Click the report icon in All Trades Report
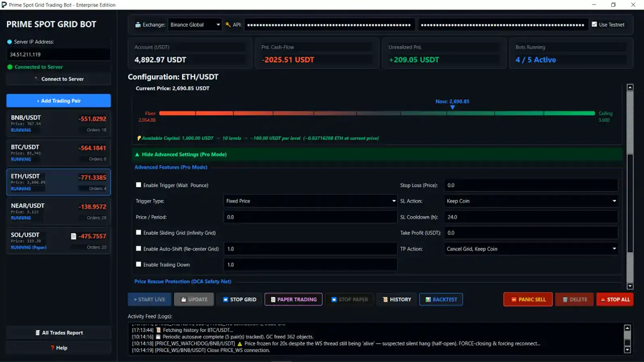Screen dimensions: 644x362 pyautogui.click(x=38, y=333)
